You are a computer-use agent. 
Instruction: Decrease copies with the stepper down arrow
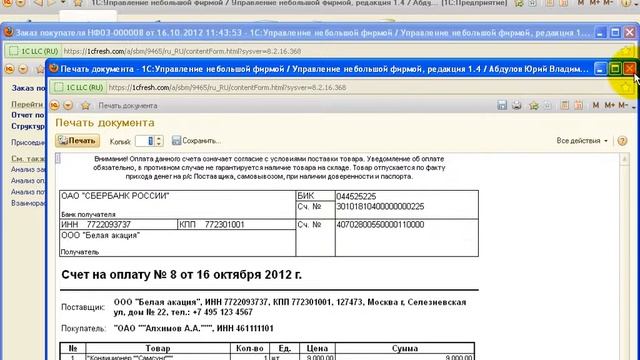coord(159,144)
